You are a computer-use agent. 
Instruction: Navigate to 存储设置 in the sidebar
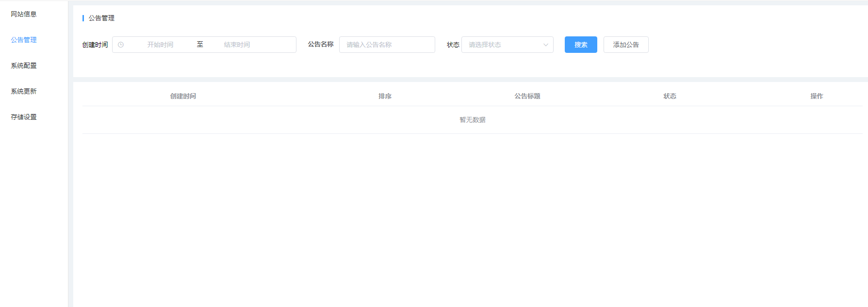tap(24, 117)
